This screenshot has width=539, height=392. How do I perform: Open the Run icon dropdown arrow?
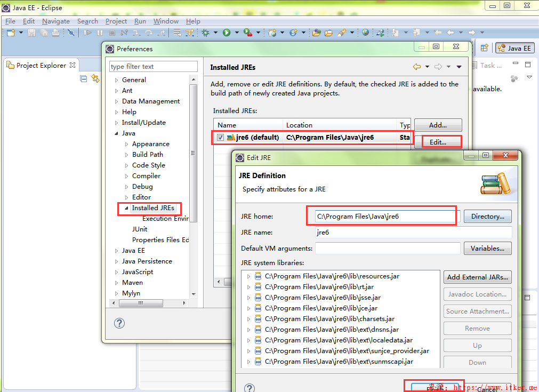tap(237, 33)
